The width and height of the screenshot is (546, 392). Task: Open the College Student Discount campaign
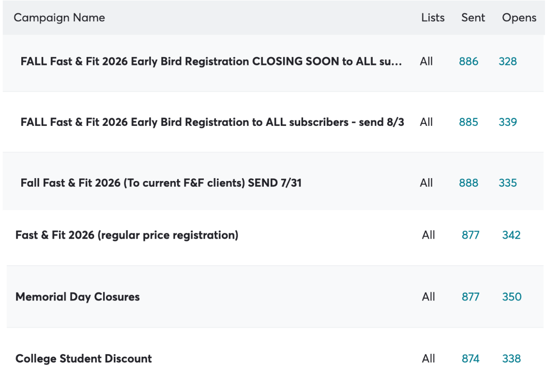[x=84, y=359]
